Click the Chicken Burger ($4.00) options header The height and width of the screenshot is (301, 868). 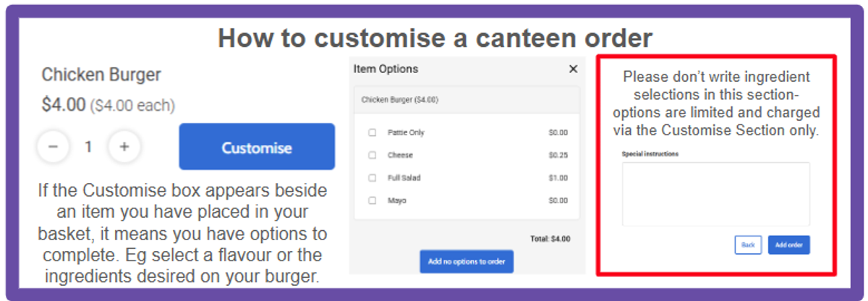point(467,100)
